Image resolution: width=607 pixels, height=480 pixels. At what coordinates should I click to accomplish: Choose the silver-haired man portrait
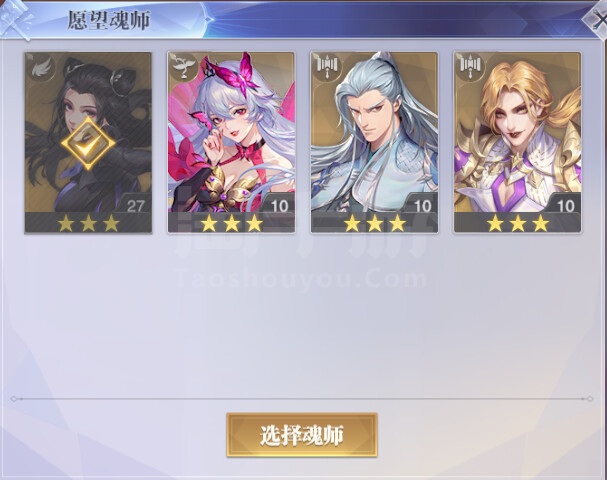(374, 134)
